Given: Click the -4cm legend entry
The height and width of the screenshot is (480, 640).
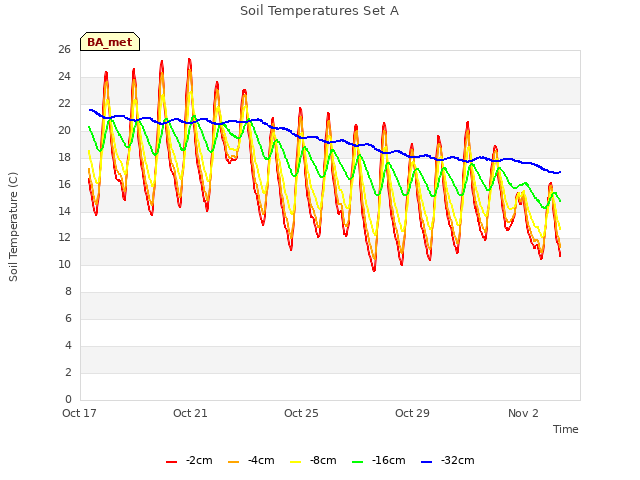Looking at the screenshot, I should click(251, 460).
